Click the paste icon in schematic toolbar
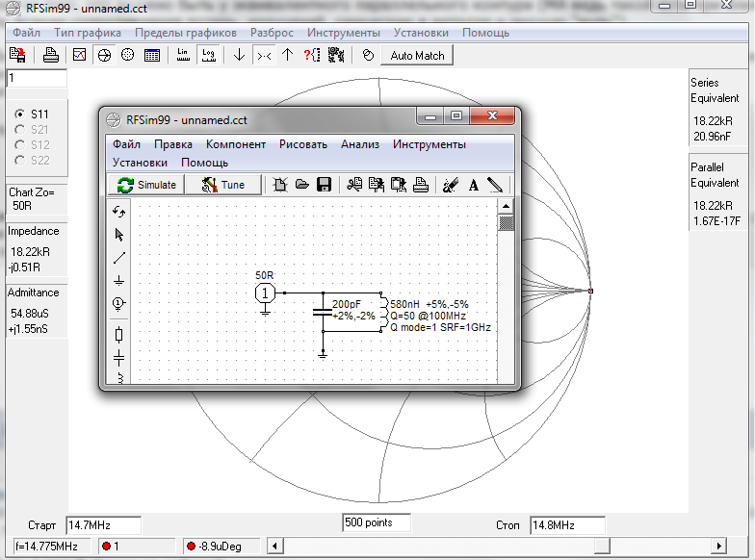The image size is (755, 560). [399, 185]
